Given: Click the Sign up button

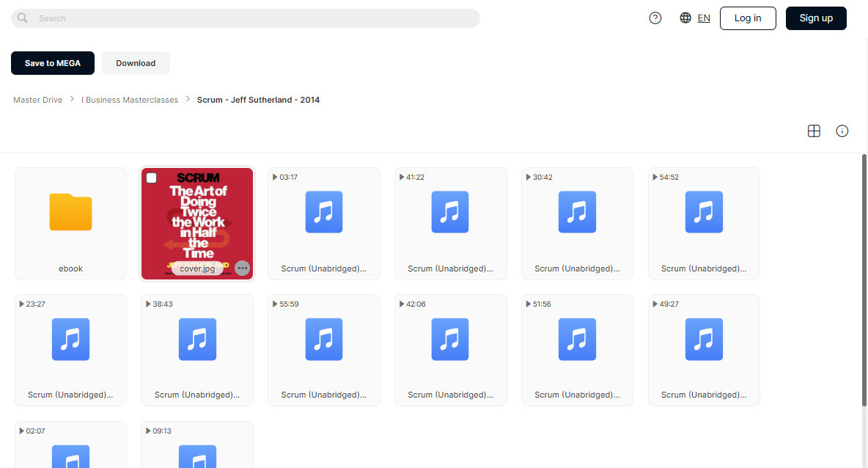Looking at the screenshot, I should [816, 18].
